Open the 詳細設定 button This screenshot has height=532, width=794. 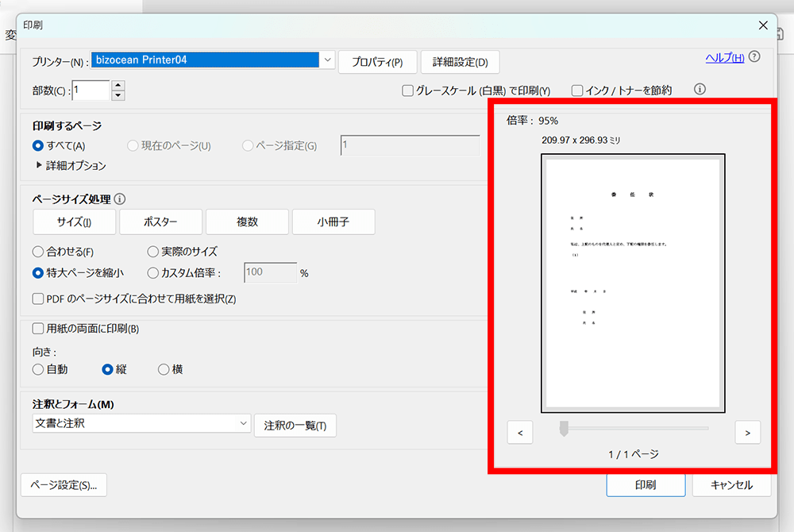pyautogui.click(x=461, y=62)
